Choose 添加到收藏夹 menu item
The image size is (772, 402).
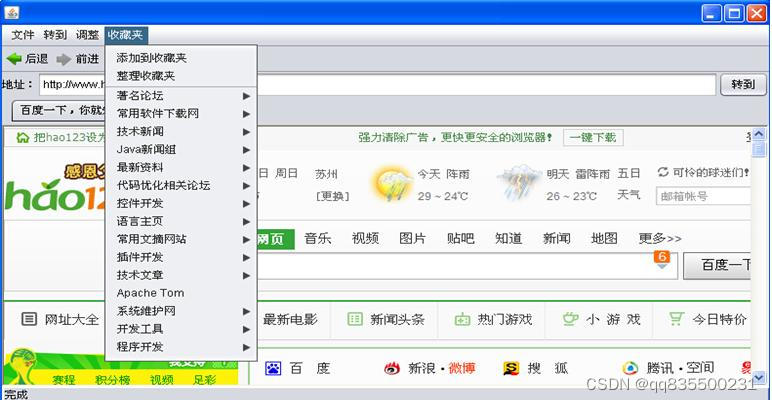[x=181, y=58]
